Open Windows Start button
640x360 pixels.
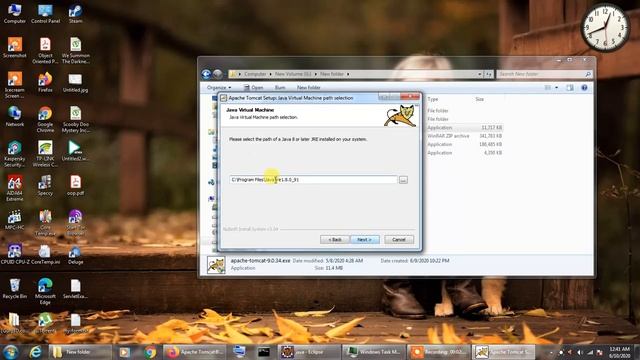click(11, 352)
